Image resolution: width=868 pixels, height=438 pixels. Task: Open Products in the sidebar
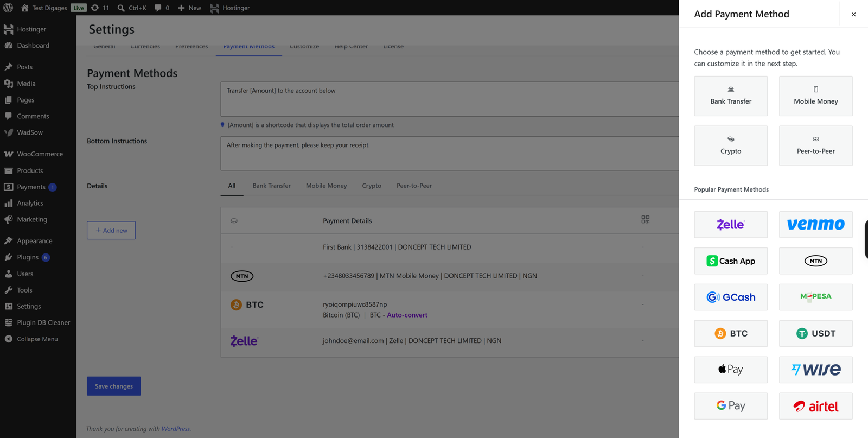coord(38,170)
